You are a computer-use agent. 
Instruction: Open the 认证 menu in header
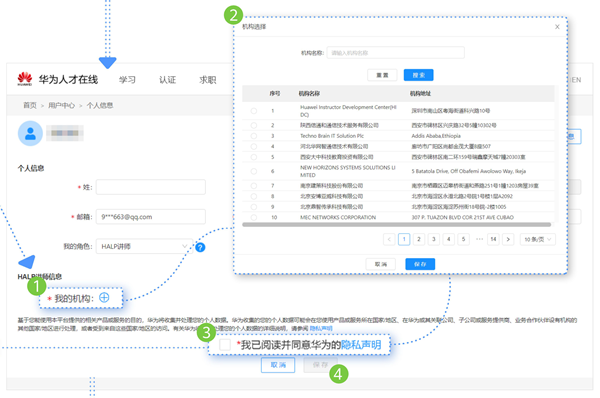click(x=167, y=80)
